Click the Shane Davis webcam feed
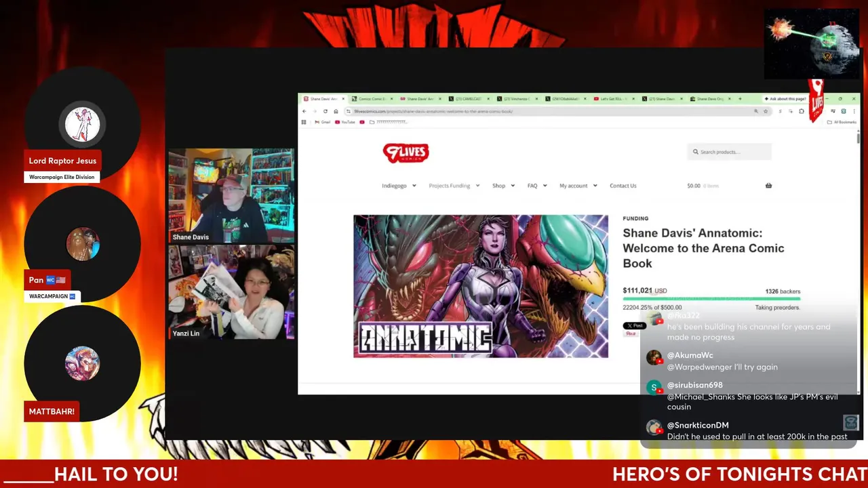This screenshot has height=488, width=868. (x=231, y=196)
